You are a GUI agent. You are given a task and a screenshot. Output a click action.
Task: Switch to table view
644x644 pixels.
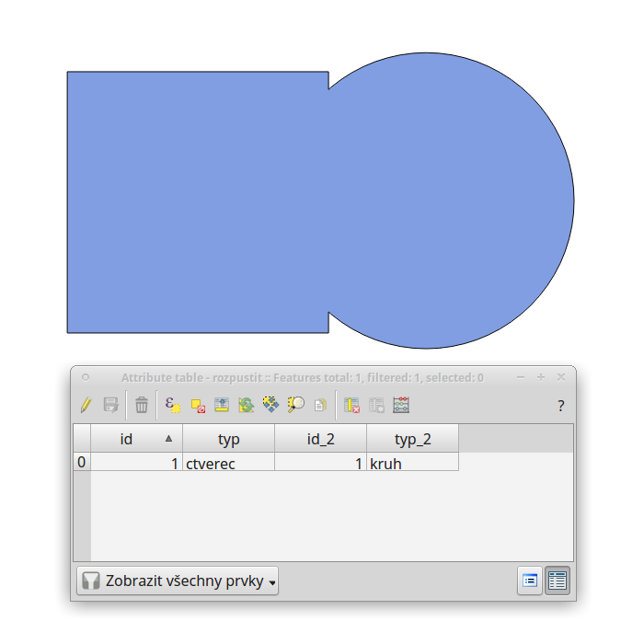click(558, 581)
